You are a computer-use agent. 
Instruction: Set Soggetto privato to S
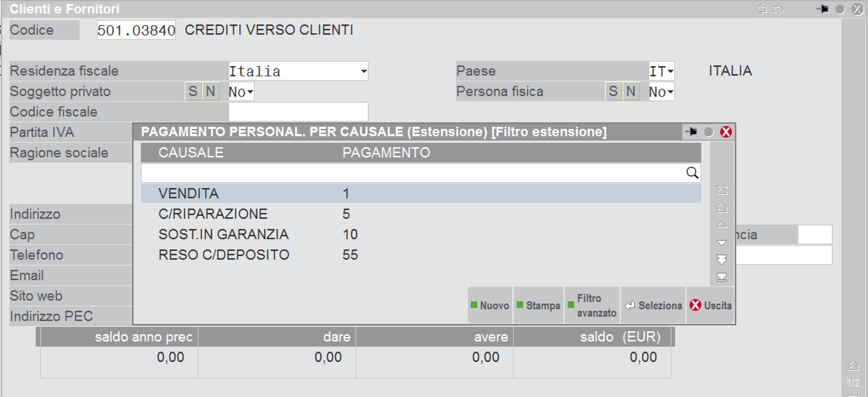[x=193, y=91]
